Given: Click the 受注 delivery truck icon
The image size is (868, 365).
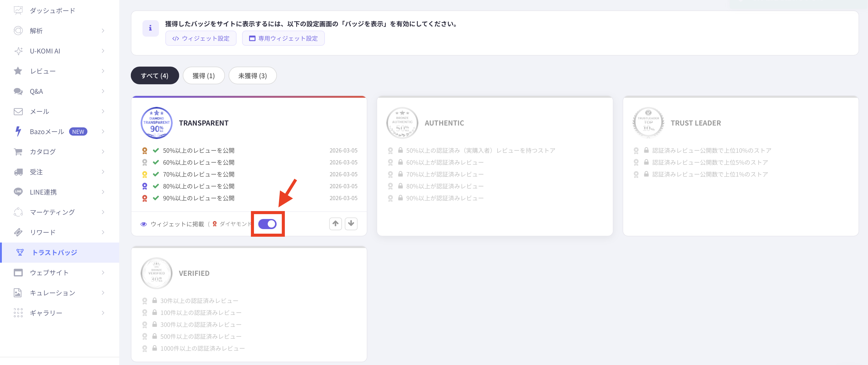Looking at the screenshot, I should tap(18, 172).
